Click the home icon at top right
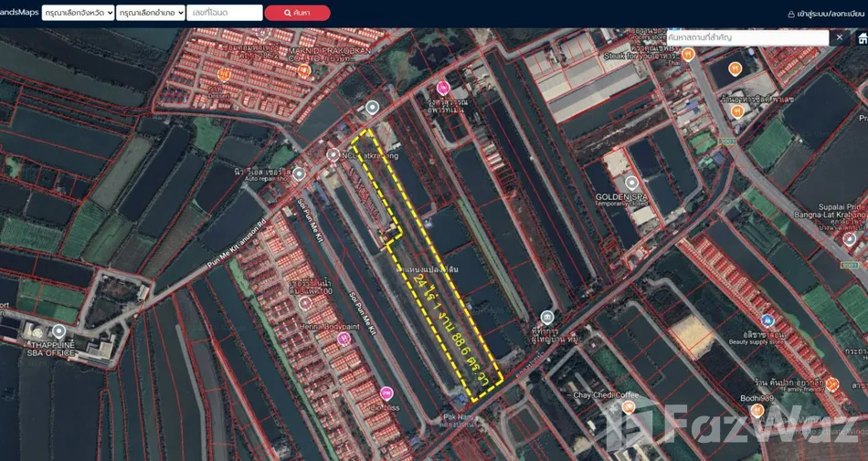The height and width of the screenshot is (461, 868). 862,37
